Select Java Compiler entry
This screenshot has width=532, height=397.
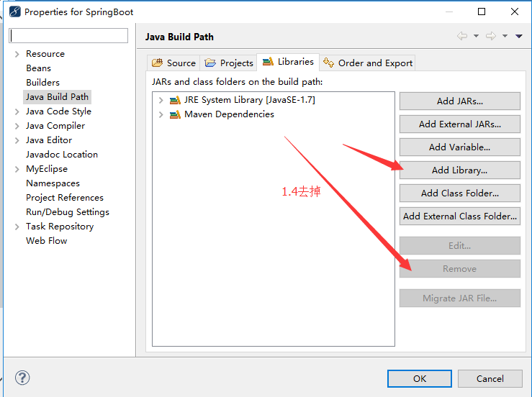point(55,126)
